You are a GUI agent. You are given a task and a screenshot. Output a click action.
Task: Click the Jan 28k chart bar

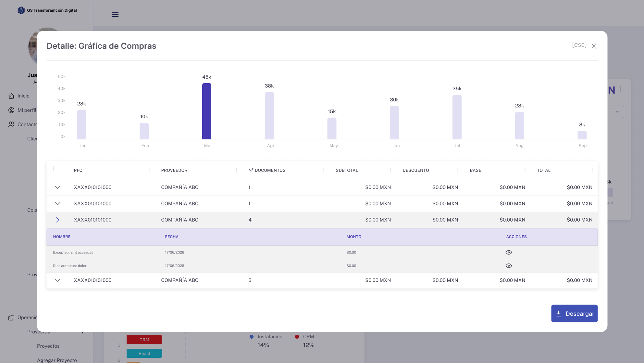[81, 124]
